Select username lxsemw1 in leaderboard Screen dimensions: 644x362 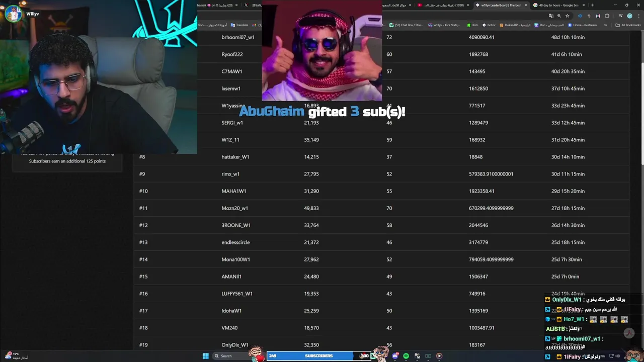231,88
